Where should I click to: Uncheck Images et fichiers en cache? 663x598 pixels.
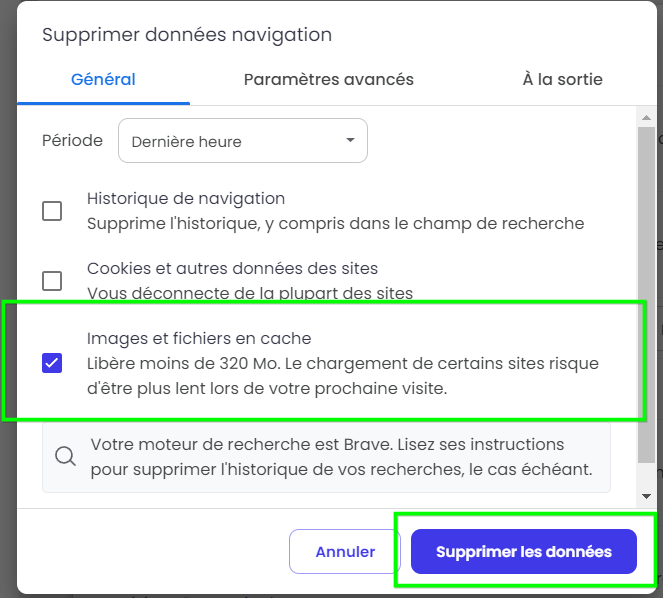pos(52,363)
